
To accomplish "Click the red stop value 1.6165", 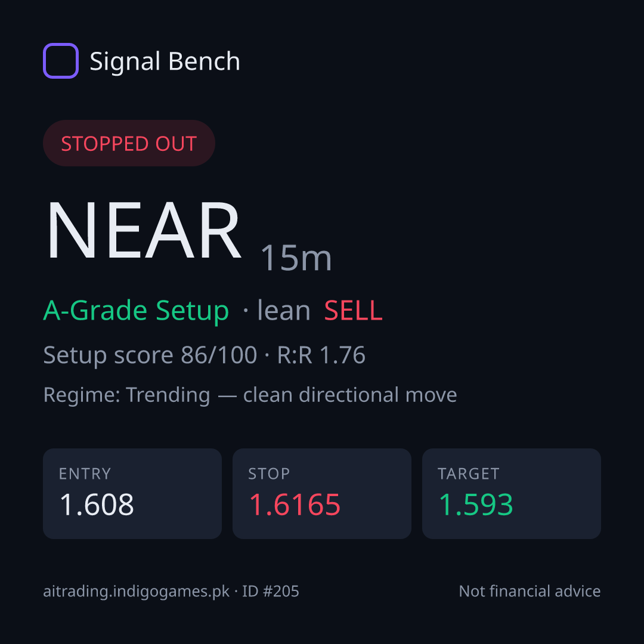I will [295, 504].
